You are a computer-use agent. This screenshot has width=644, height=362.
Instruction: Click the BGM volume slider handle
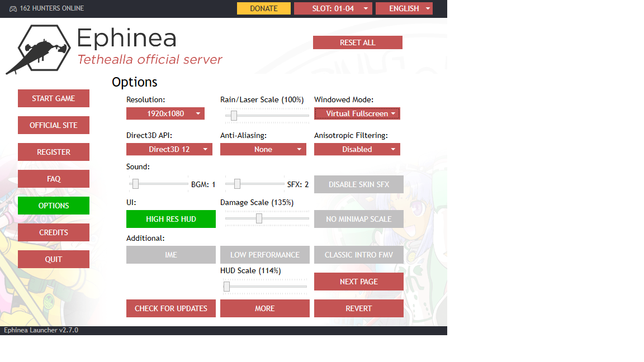click(135, 184)
